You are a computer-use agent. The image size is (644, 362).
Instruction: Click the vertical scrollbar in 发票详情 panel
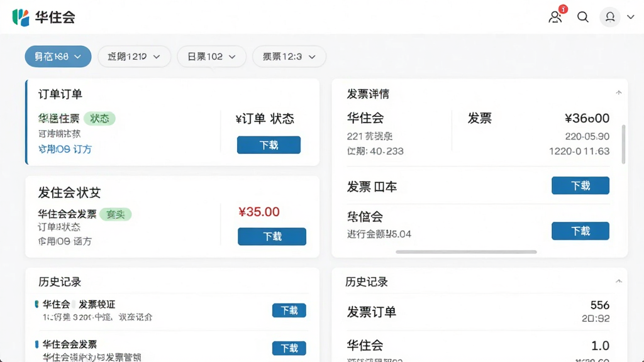pos(623,145)
